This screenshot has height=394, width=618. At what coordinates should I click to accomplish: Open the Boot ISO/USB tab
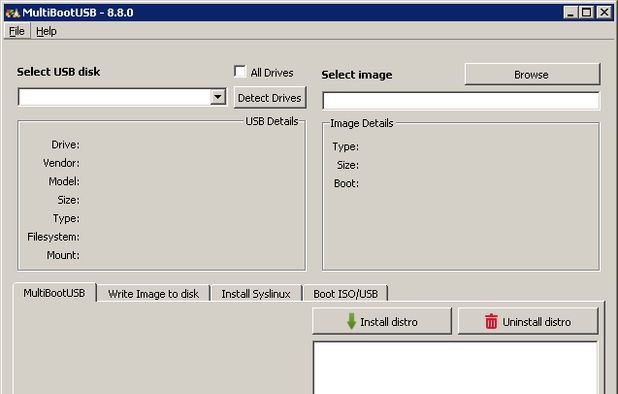click(346, 294)
